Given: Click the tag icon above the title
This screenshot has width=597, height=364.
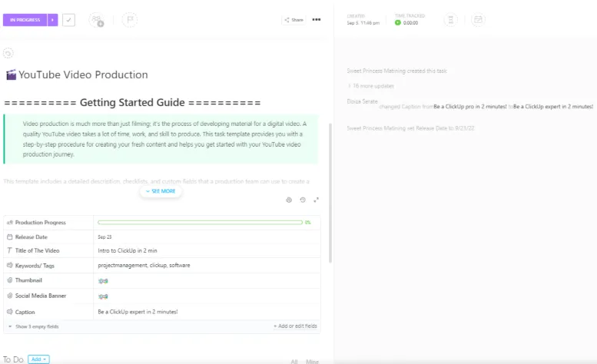Looking at the screenshot, I should pos(8,53).
